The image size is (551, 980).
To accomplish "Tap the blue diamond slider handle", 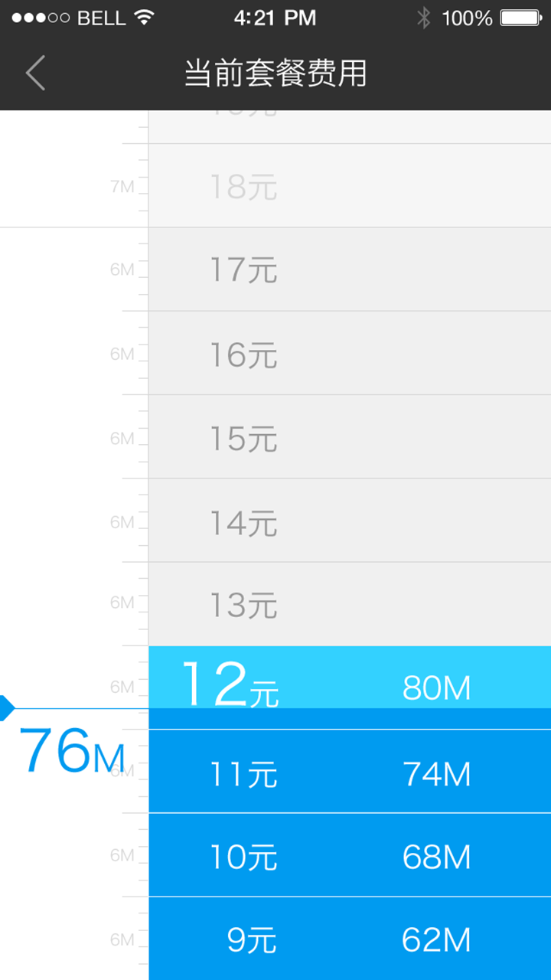I will [x=7, y=707].
